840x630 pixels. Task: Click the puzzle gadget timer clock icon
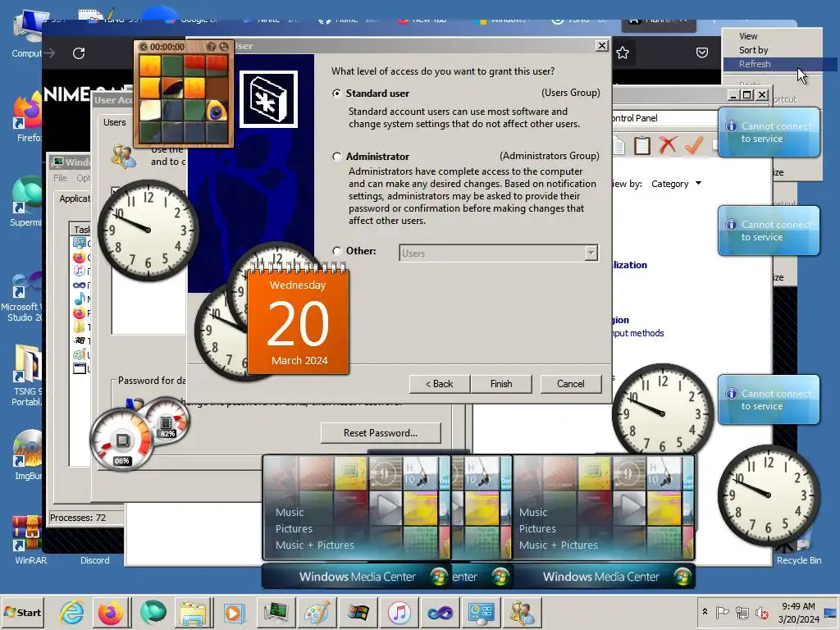[x=143, y=47]
